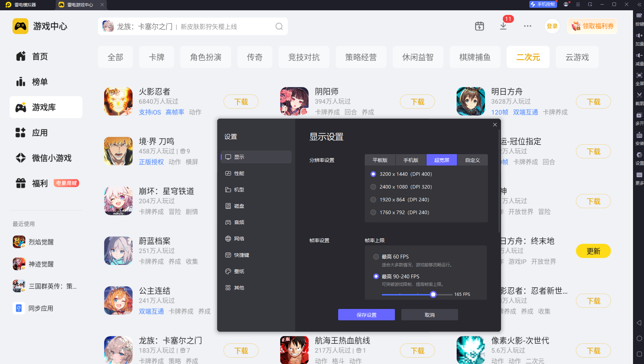This screenshot has width=644, height=364.
Task: Click the user account icon in title bar
Action: 566,4
